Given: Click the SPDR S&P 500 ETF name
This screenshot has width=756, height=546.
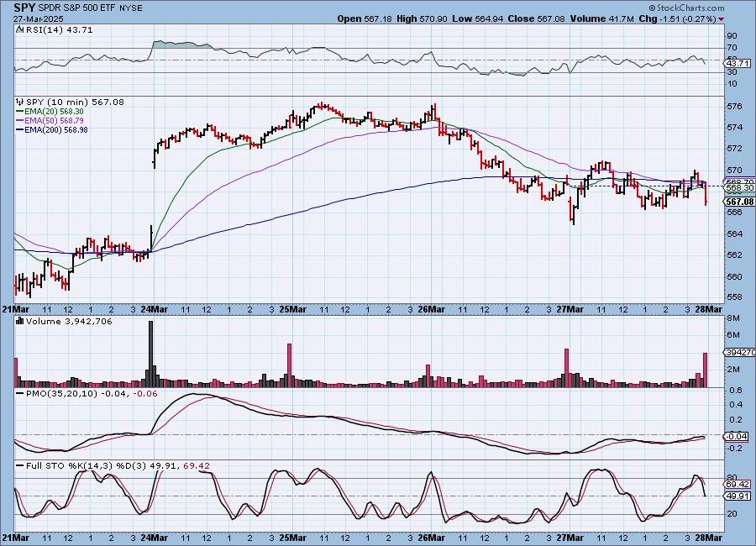Looking at the screenshot, I should click(x=75, y=8).
